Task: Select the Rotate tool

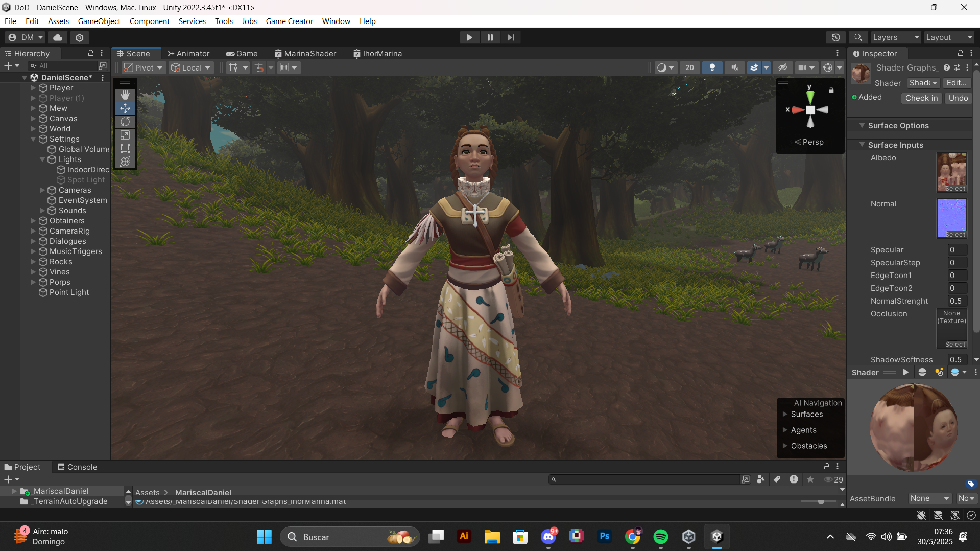Action: (x=125, y=122)
